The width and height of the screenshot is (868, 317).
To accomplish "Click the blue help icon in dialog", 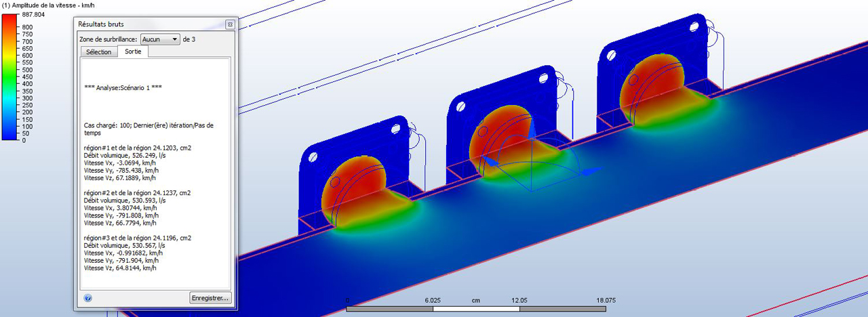I will [x=88, y=297].
